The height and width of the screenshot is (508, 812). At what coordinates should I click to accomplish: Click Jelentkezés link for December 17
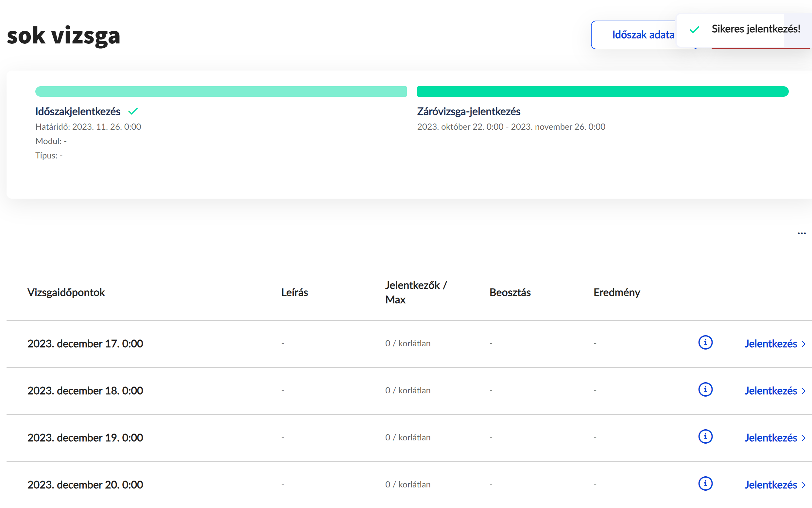pyautogui.click(x=770, y=344)
